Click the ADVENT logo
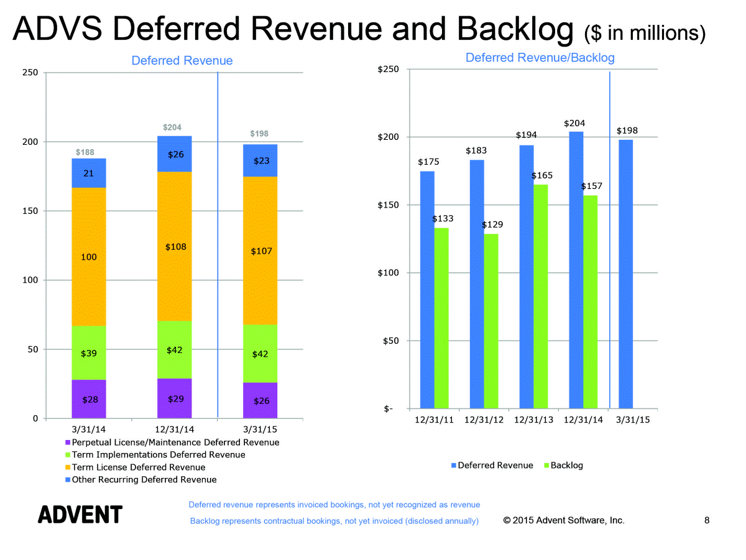This screenshot has width=746, height=560. coord(80,515)
